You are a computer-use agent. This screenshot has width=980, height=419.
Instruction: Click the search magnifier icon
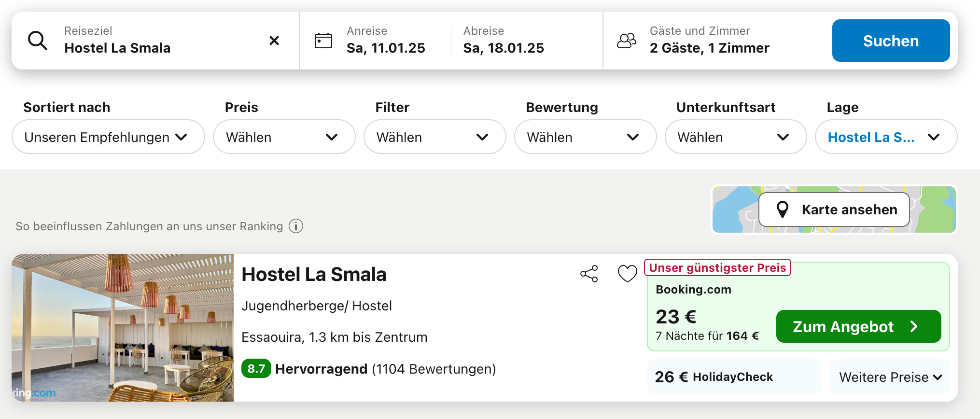pyautogui.click(x=38, y=41)
